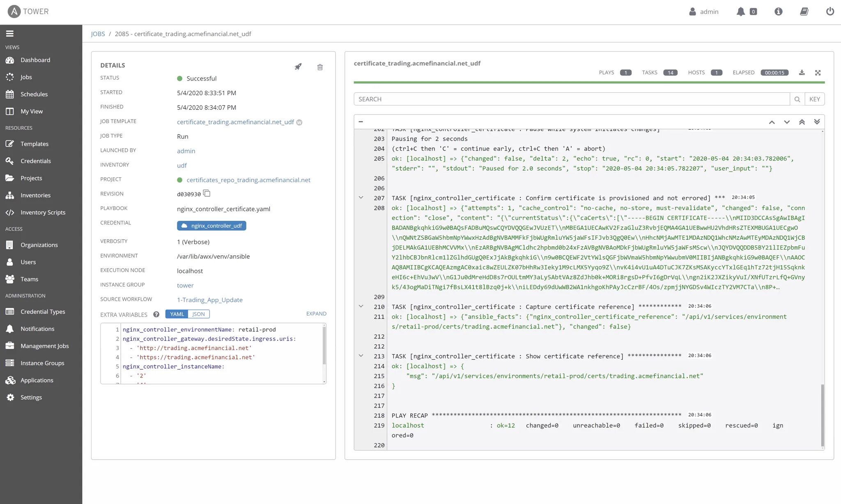The height and width of the screenshot is (504, 841).
Task: Open the 1-Trading_App_Update source workflow link
Action: click(209, 300)
